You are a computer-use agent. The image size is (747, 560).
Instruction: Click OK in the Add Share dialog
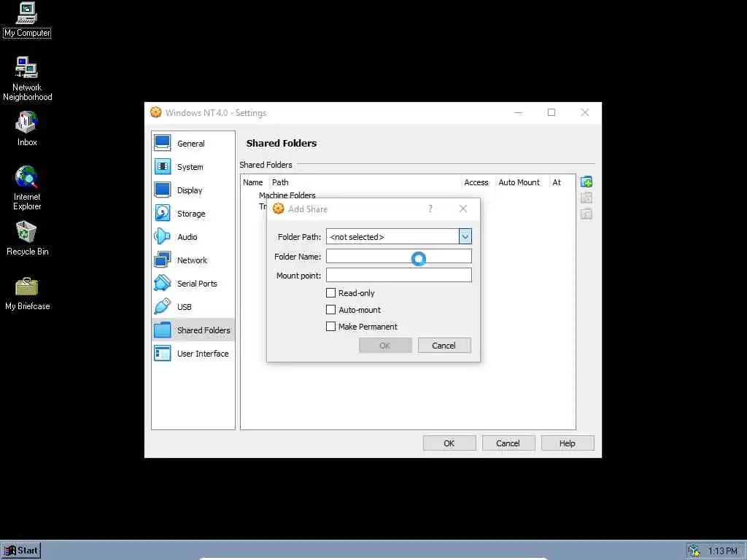pyautogui.click(x=385, y=345)
